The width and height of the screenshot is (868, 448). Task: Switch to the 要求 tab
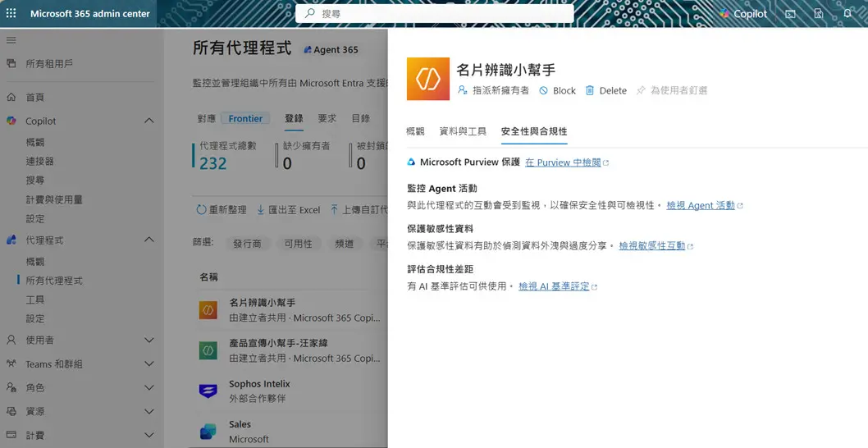327,118
